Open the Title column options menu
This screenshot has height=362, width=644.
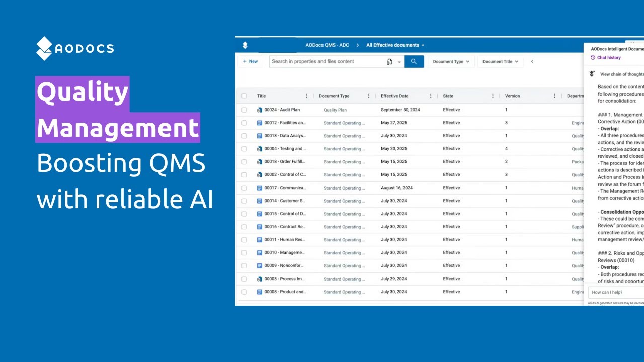pos(307,96)
